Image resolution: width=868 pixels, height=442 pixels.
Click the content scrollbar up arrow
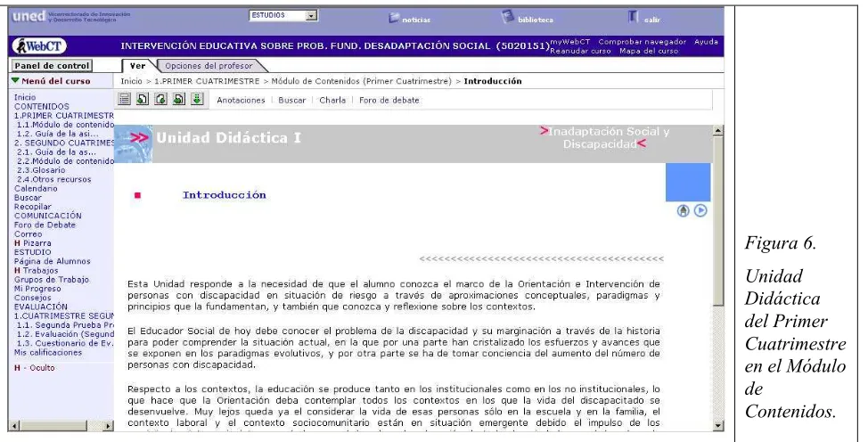tap(718, 131)
